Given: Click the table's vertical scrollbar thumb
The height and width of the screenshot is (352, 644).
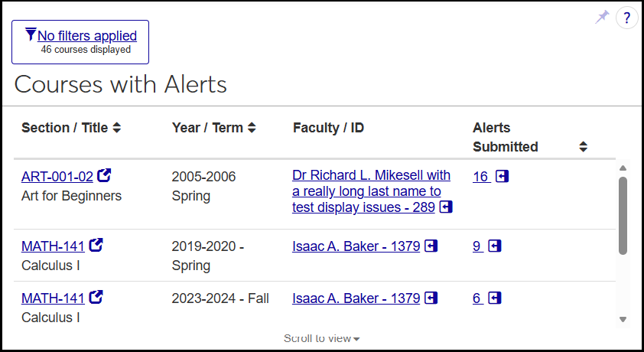Looking at the screenshot, I should [623, 216].
